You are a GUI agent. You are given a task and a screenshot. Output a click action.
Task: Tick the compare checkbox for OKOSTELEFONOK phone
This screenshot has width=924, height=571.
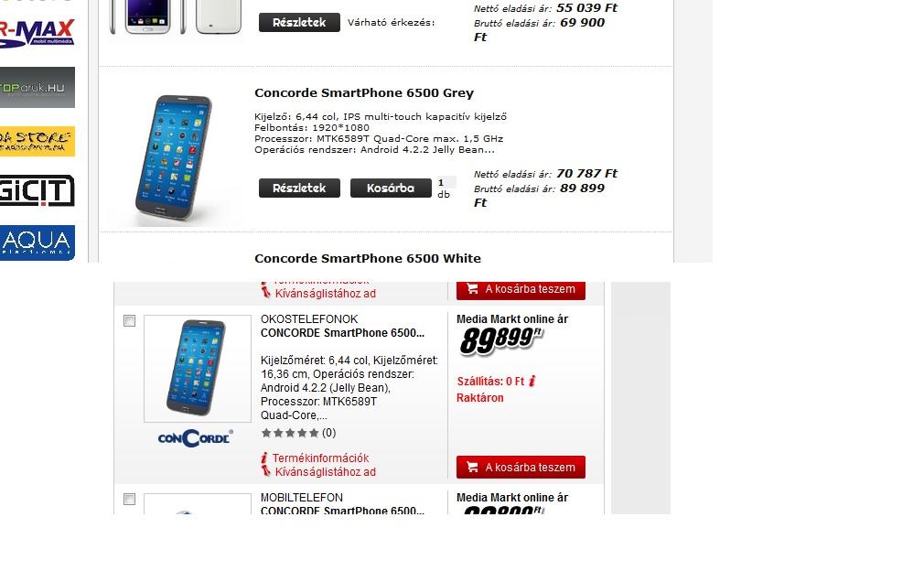tap(129, 320)
